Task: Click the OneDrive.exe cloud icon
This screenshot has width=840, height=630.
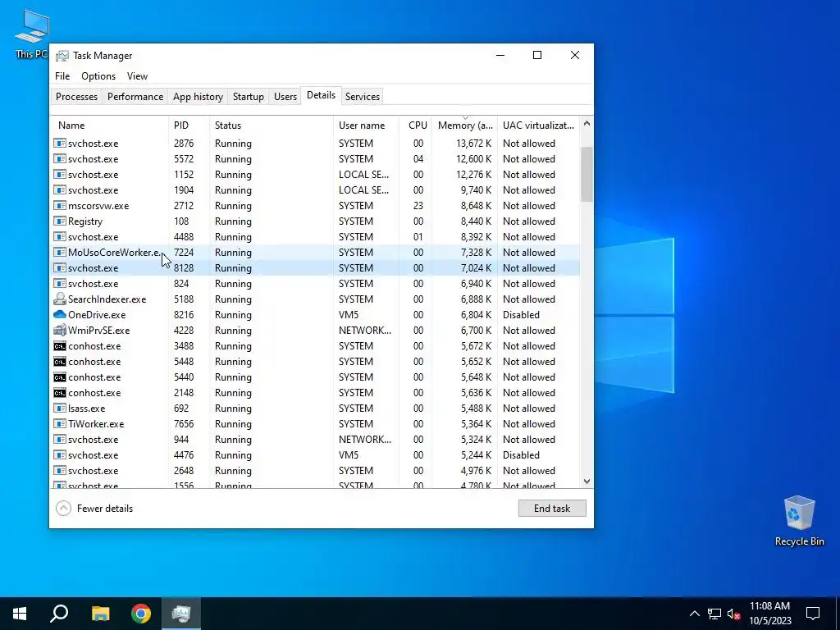Action: coord(59,314)
